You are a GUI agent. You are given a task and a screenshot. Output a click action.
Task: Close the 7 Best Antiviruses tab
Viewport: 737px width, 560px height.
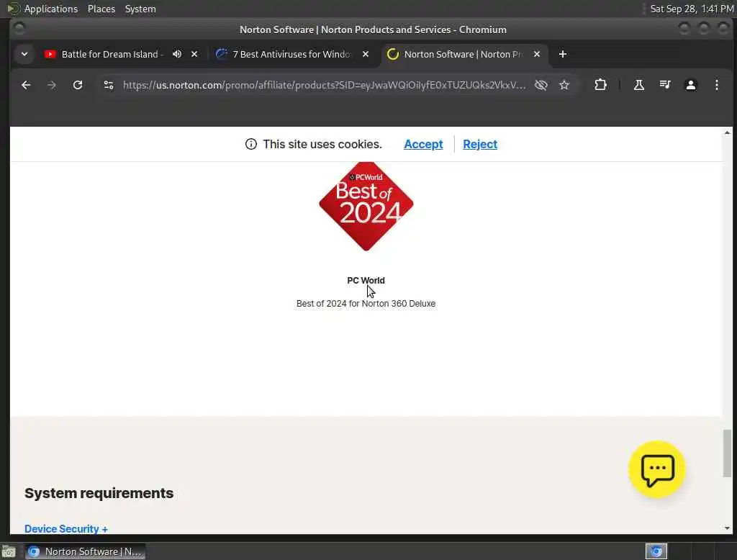(x=365, y=54)
